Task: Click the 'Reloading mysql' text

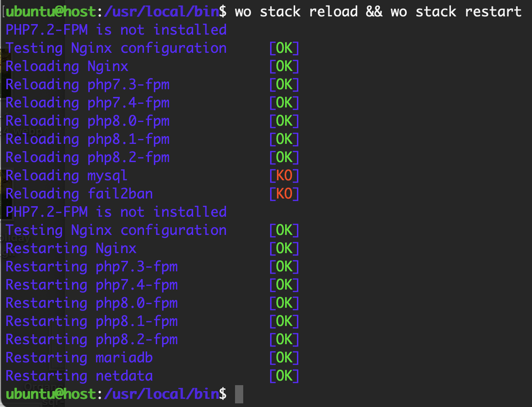Action: pos(66,176)
